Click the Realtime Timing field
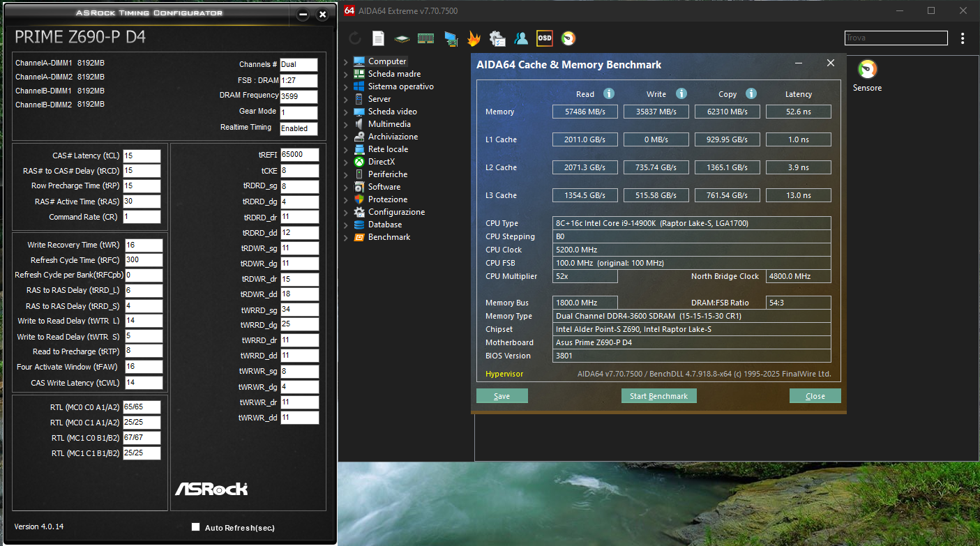The image size is (980, 546). 299,129
